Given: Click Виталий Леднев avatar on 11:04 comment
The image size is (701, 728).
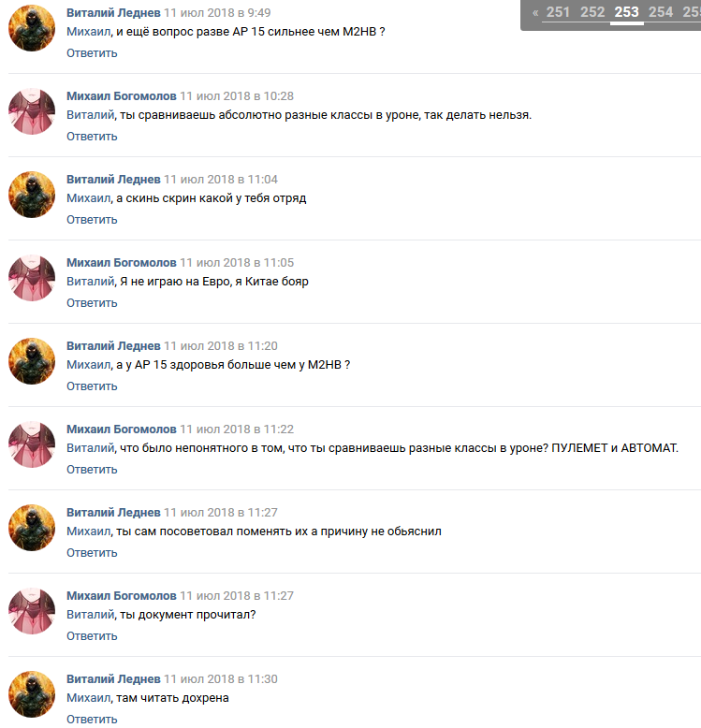Looking at the screenshot, I should click(32, 195).
